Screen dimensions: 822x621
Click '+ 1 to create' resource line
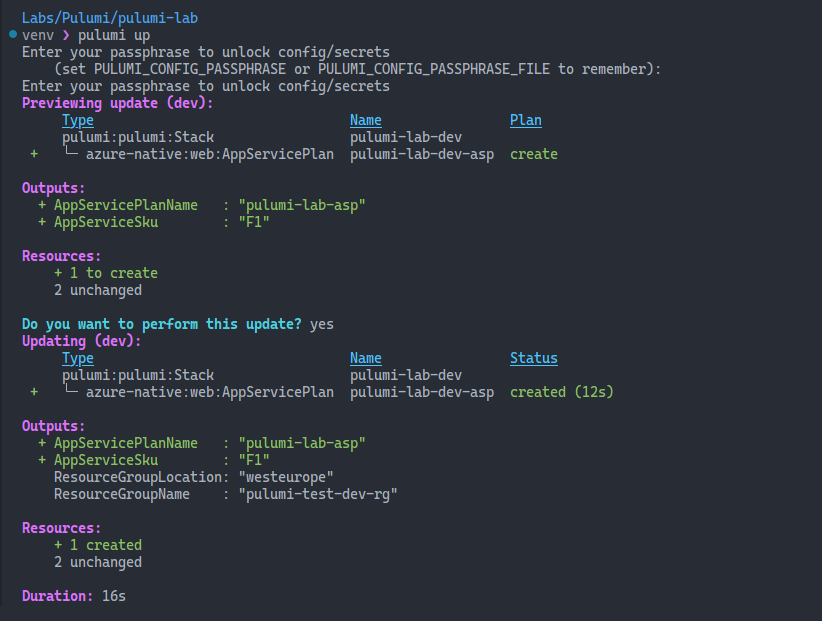[105, 273]
